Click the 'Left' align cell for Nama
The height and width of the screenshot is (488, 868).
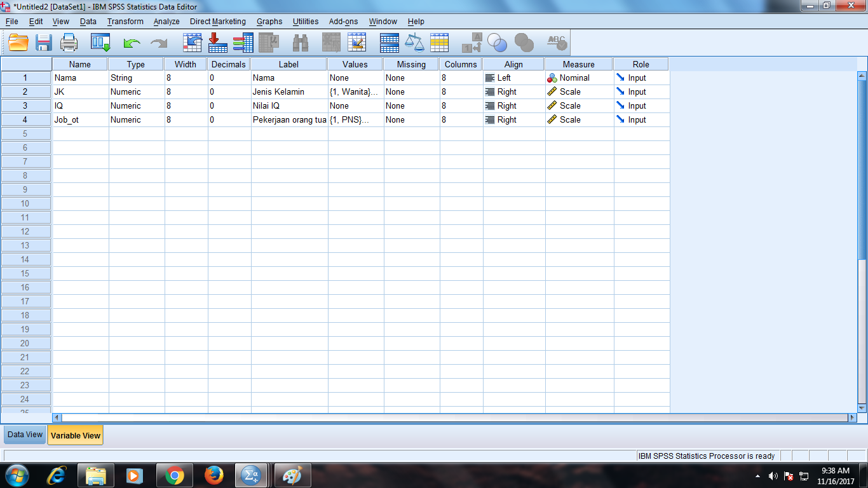click(x=513, y=78)
